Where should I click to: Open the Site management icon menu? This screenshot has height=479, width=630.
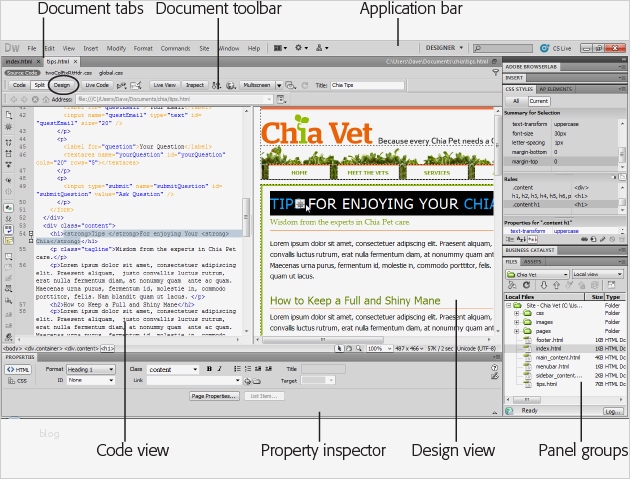(x=321, y=48)
